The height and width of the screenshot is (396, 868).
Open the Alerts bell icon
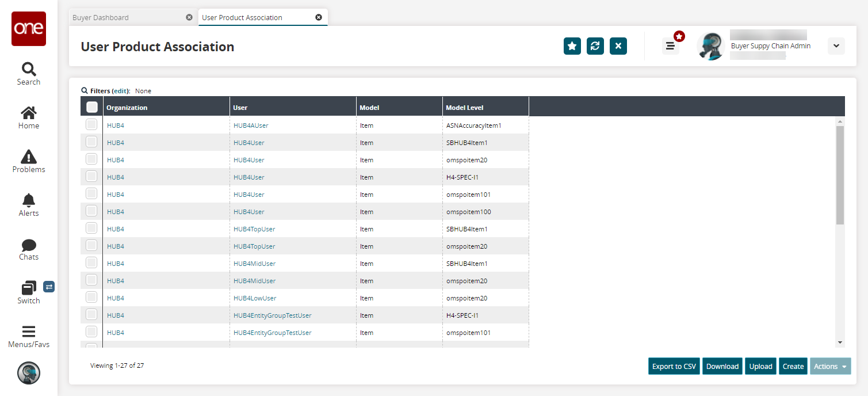tap(29, 200)
